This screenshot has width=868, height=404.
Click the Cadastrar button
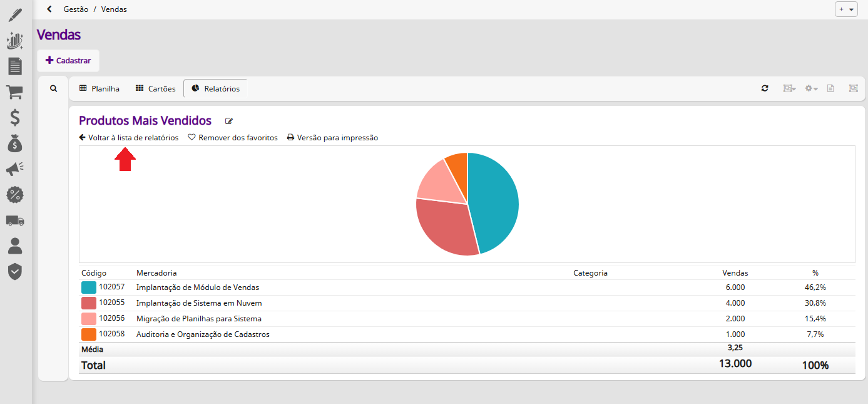[68, 61]
